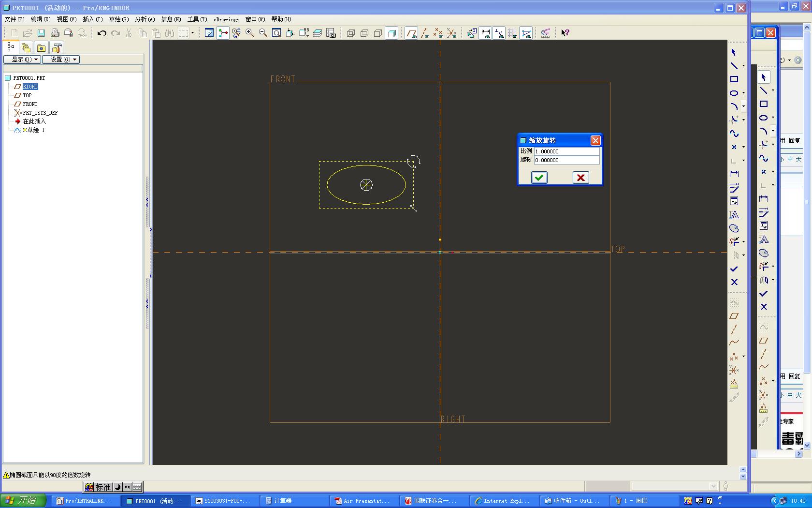Expand Line tool flyout arrow in main sketcher toolbar

coord(743,66)
